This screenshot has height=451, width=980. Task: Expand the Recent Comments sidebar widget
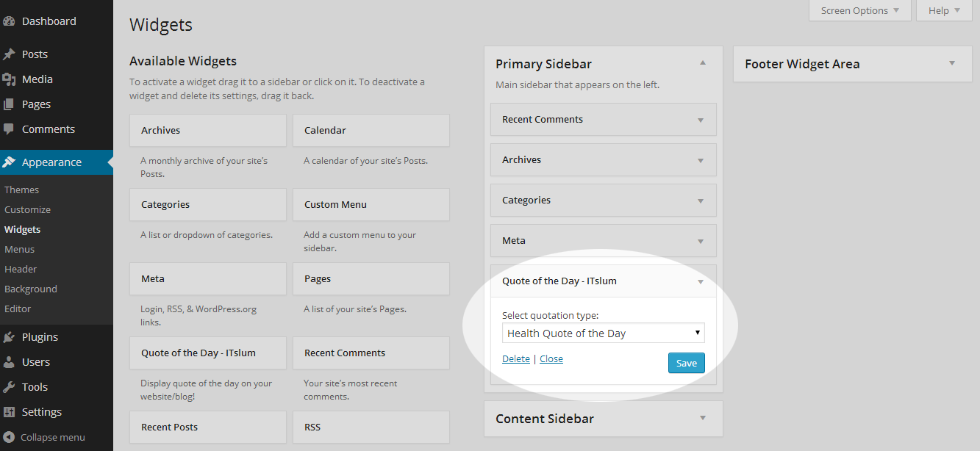click(x=701, y=120)
